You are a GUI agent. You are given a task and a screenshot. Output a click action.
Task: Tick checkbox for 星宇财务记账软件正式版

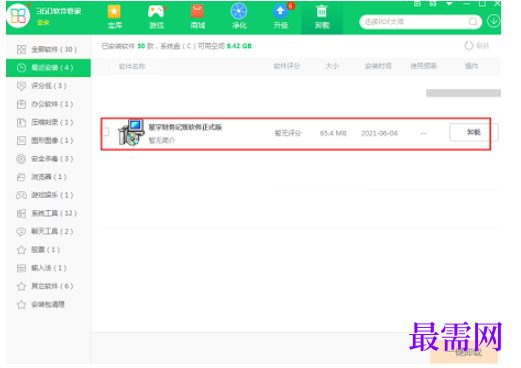106,132
